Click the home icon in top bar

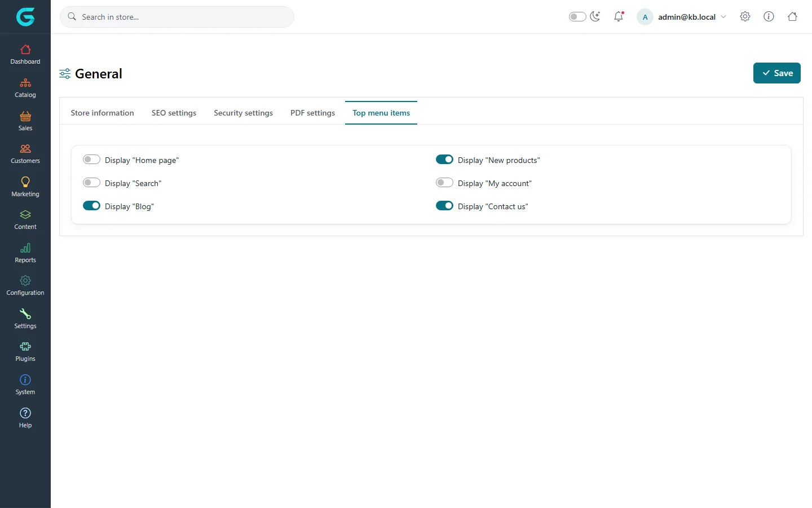pyautogui.click(x=792, y=17)
